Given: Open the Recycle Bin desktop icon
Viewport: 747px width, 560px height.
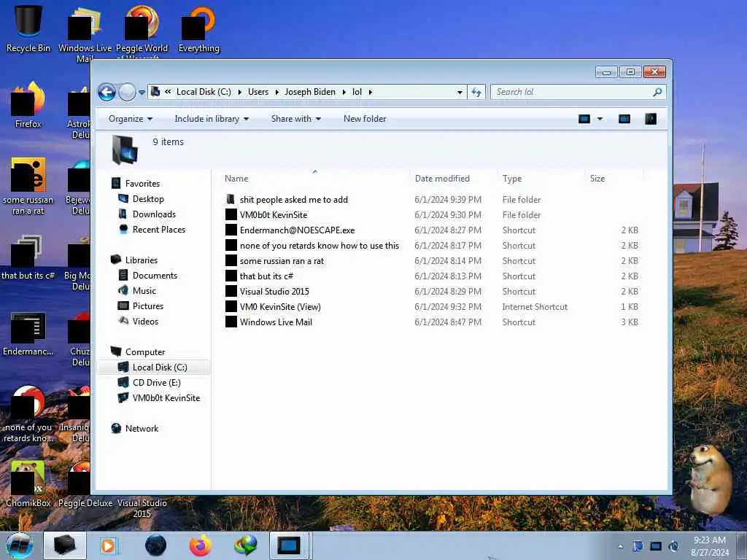Looking at the screenshot, I should (x=28, y=28).
